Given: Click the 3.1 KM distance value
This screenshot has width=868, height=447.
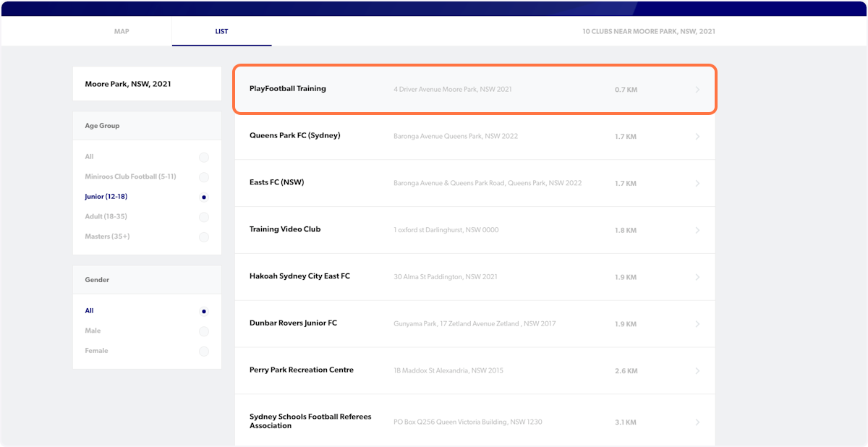Looking at the screenshot, I should tap(626, 422).
